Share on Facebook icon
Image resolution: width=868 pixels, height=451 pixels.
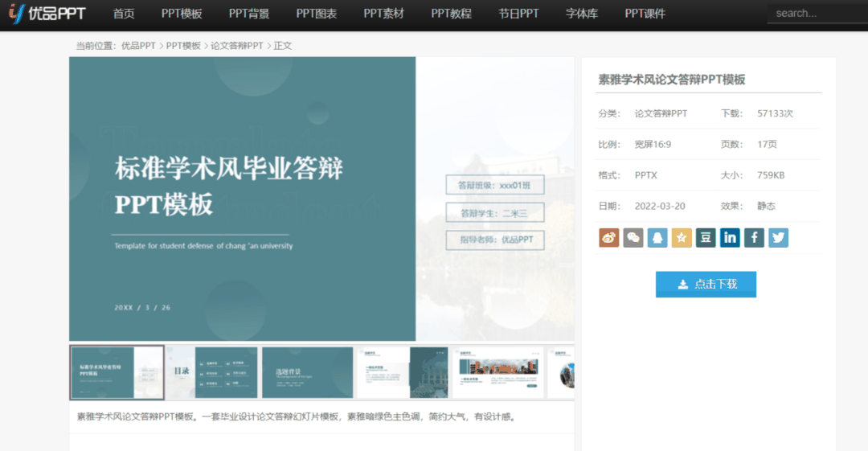754,237
